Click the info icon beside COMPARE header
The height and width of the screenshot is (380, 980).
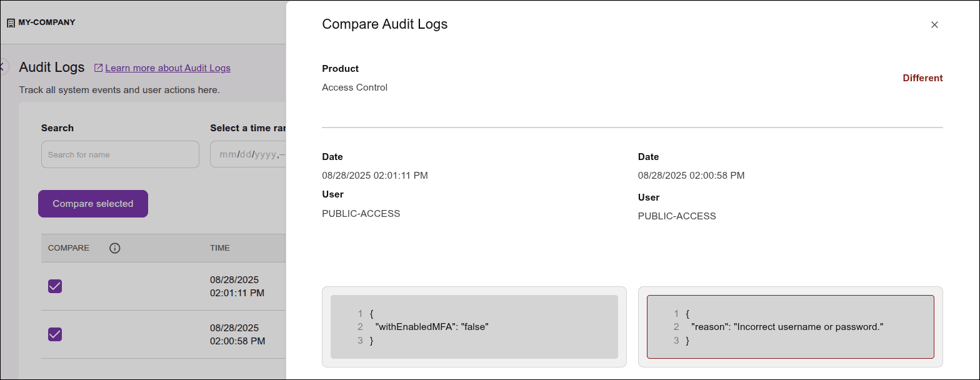click(x=114, y=248)
